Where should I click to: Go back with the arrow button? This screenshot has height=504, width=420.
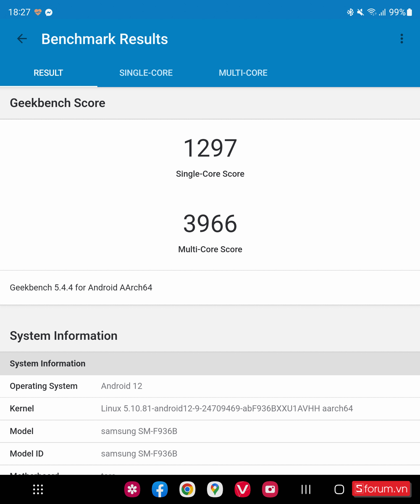(22, 39)
